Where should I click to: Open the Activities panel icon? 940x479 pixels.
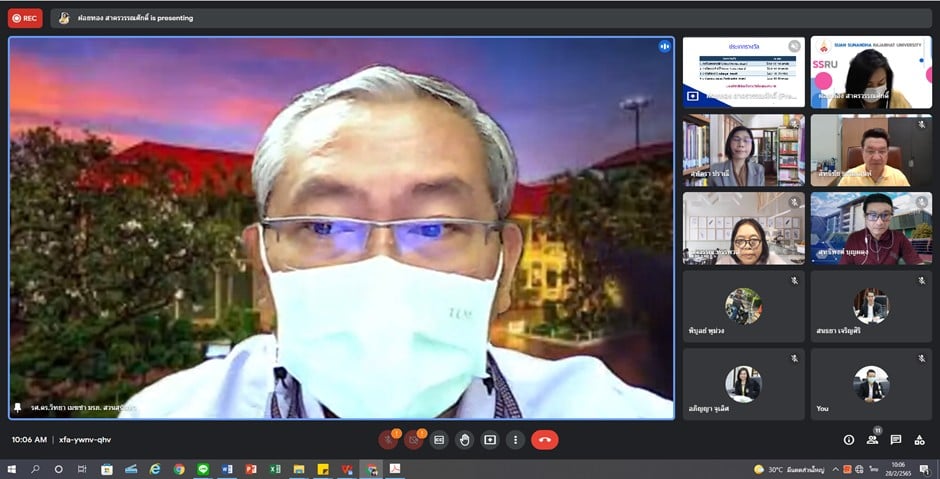coord(919,440)
